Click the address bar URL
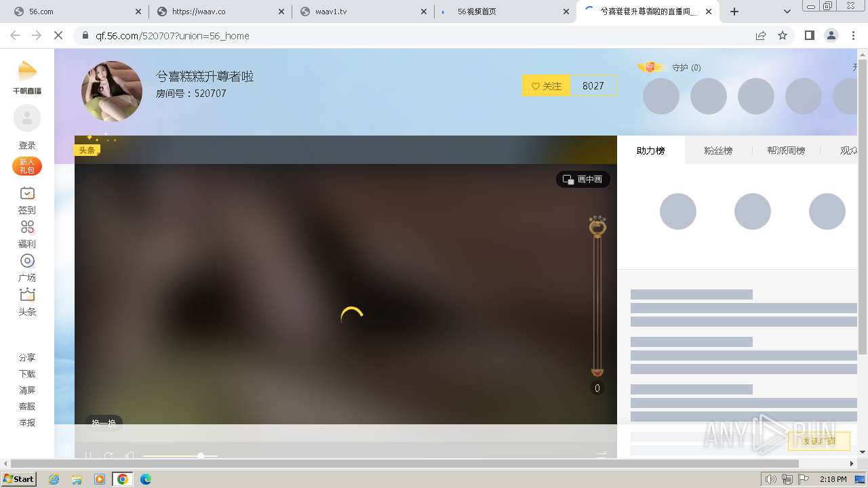The image size is (868, 488). click(x=172, y=36)
